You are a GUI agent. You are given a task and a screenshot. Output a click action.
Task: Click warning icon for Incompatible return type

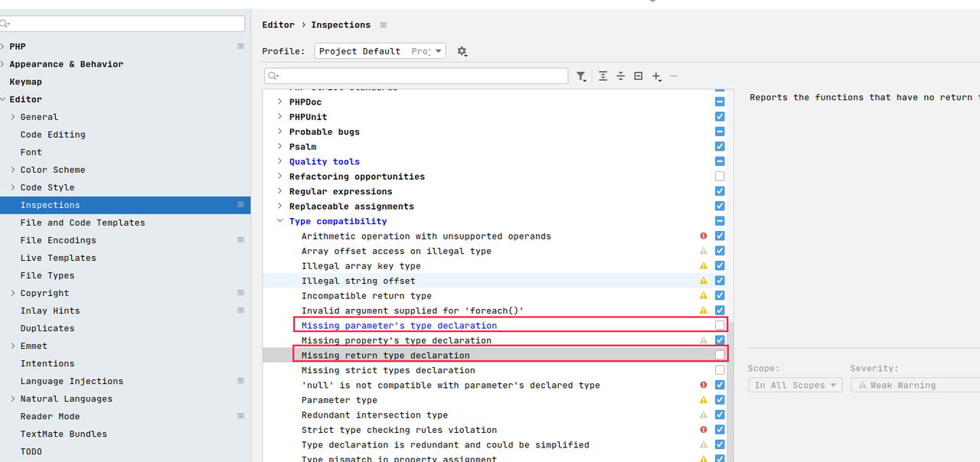click(x=704, y=296)
